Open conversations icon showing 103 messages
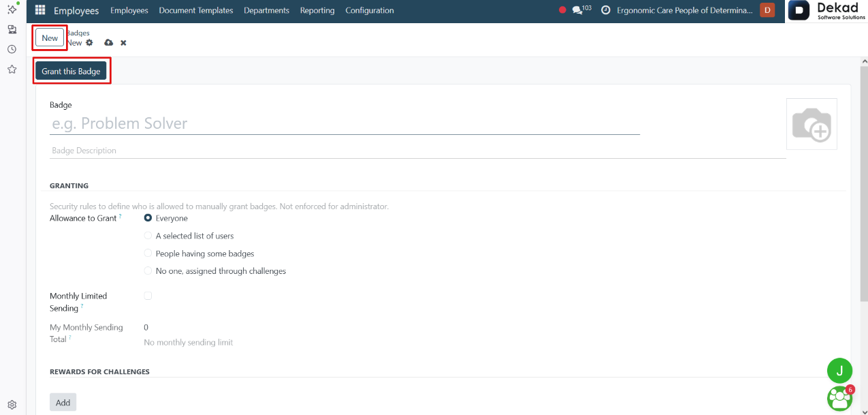 pyautogui.click(x=581, y=10)
